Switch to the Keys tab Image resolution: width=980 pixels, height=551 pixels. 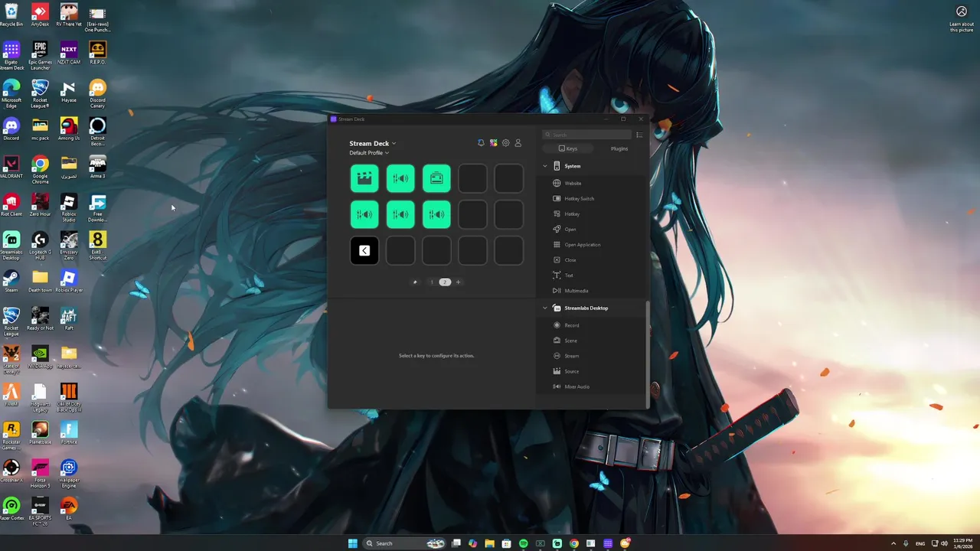pos(568,148)
